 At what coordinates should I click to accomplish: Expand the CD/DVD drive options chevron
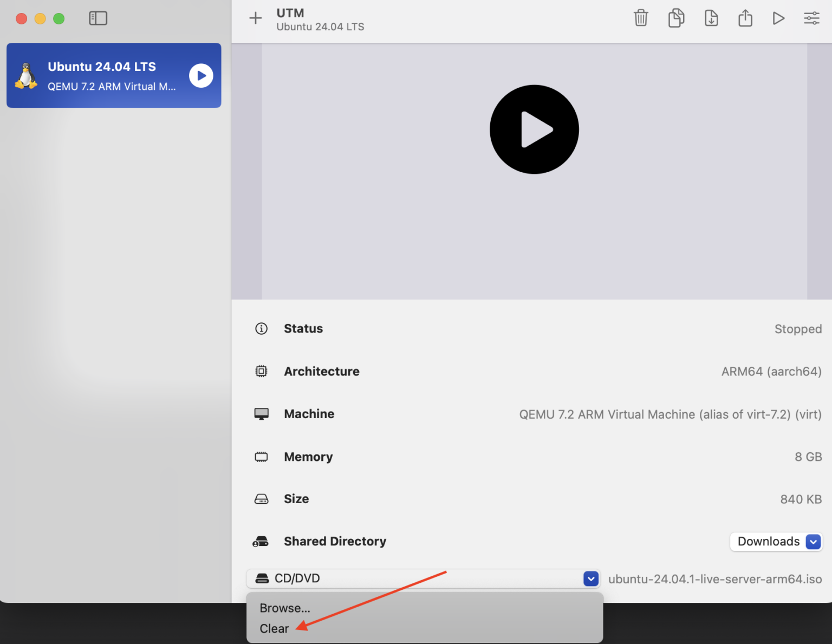pyautogui.click(x=590, y=578)
